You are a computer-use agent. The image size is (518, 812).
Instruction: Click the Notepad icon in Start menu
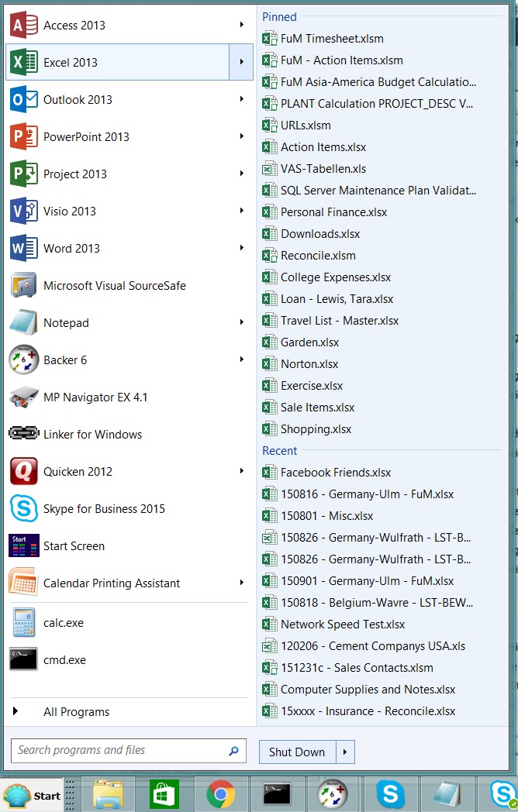[24, 322]
